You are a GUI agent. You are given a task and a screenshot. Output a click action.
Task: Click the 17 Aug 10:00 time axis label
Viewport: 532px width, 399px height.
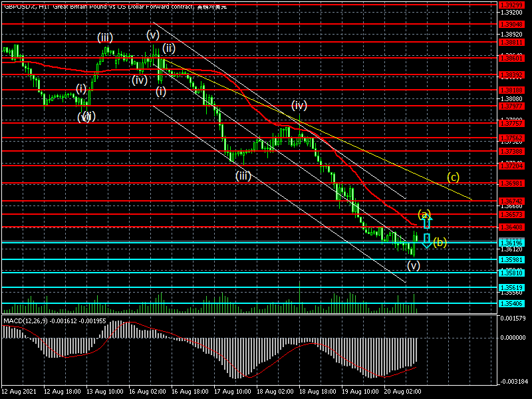pos(233,392)
